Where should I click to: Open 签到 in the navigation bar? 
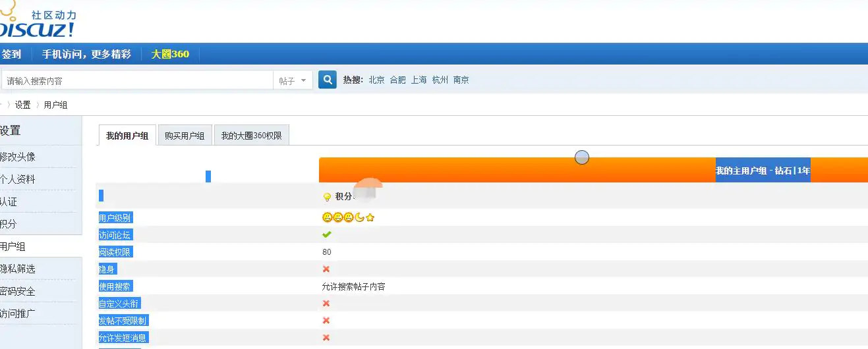pyautogui.click(x=11, y=54)
